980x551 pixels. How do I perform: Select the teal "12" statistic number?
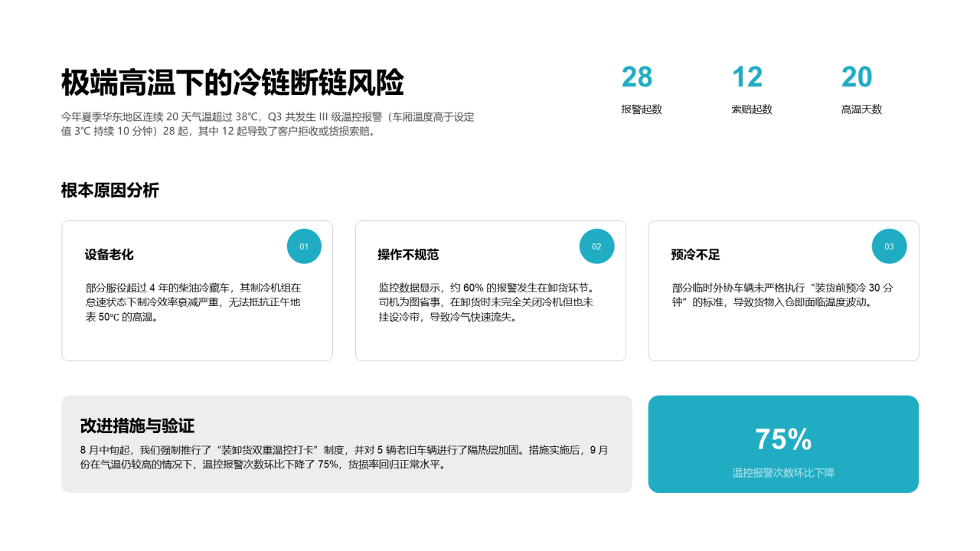click(748, 77)
